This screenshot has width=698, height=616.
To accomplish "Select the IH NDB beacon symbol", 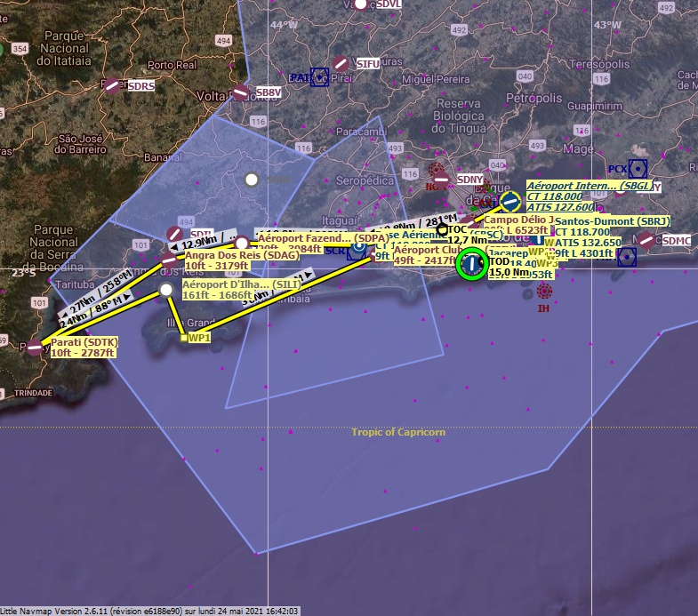I will pyautogui.click(x=544, y=291).
